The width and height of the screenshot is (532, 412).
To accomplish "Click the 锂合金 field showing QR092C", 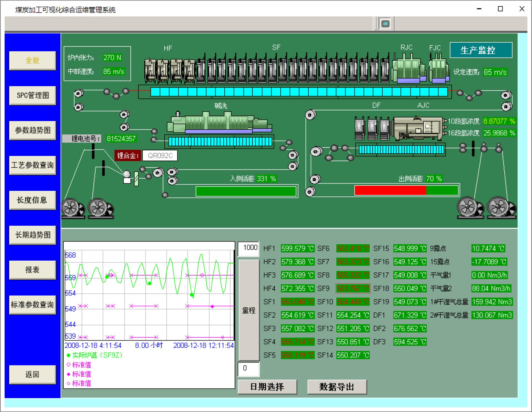I will pos(160,156).
